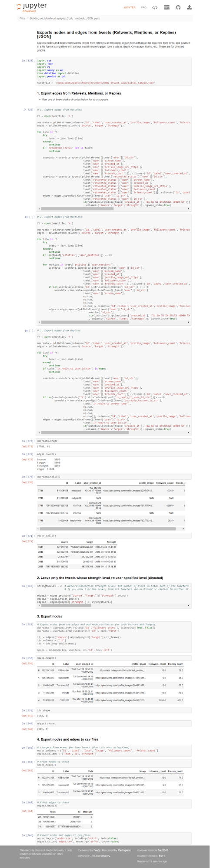This screenshot has width=210, height=868.
Task: Open the JUPYTER menu link
Action: click(x=130, y=7)
